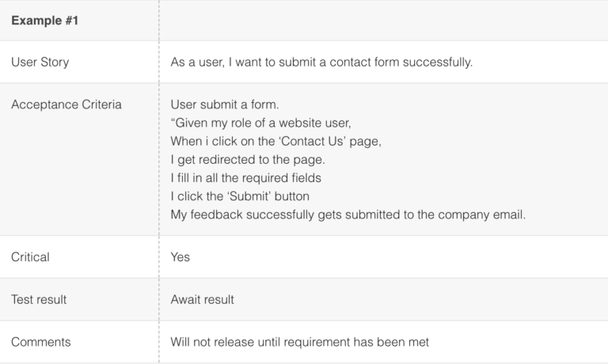Click the 'I get redirected to the page.' line

247,159
